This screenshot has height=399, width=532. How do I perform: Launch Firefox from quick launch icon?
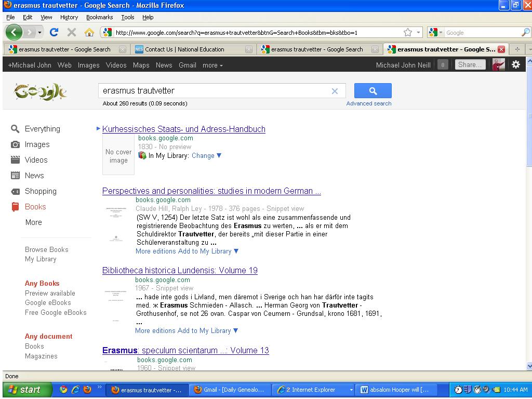click(x=87, y=389)
